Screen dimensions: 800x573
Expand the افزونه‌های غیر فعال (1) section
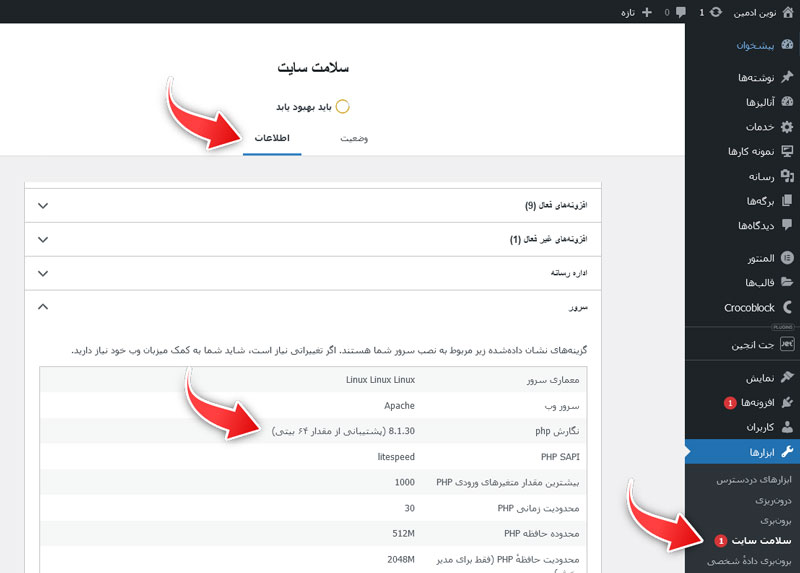pos(313,239)
